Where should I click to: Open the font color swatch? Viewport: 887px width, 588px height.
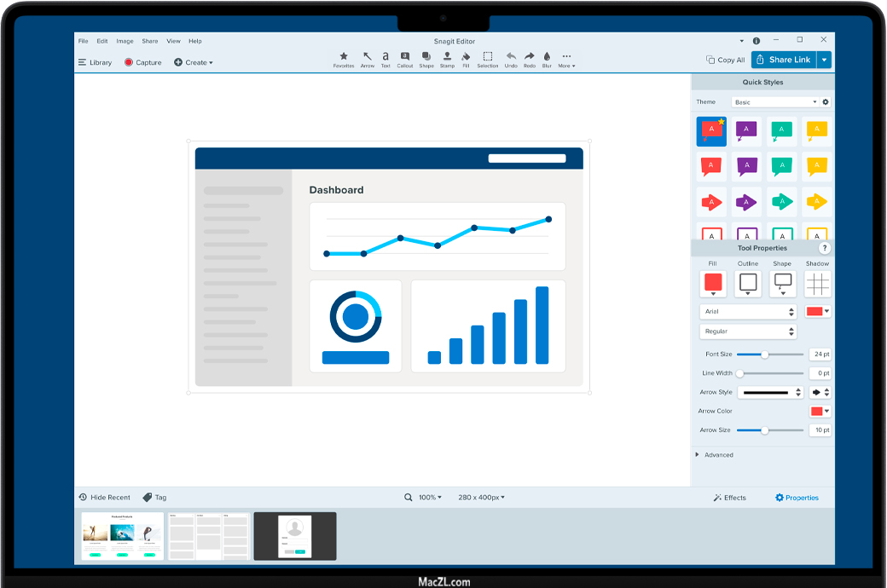[817, 312]
